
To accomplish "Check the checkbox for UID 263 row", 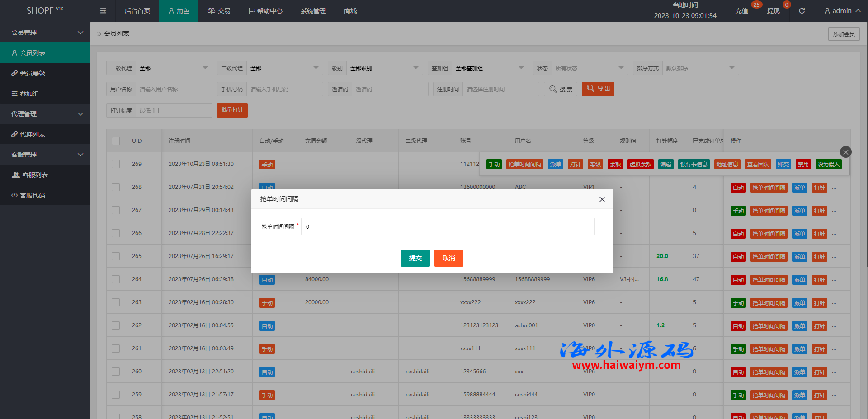I will (116, 302).
